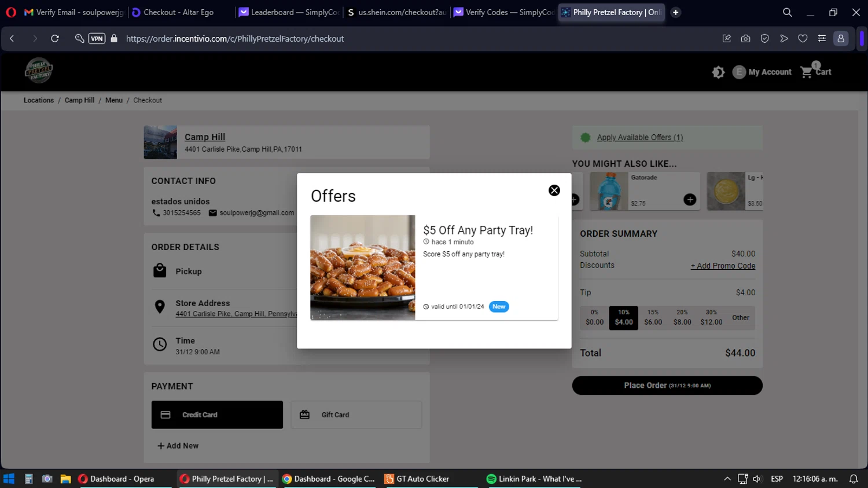Switch to Verify Codes SimplyCodes tab
This screenshot has width=868, height=488.
(503, 12)
